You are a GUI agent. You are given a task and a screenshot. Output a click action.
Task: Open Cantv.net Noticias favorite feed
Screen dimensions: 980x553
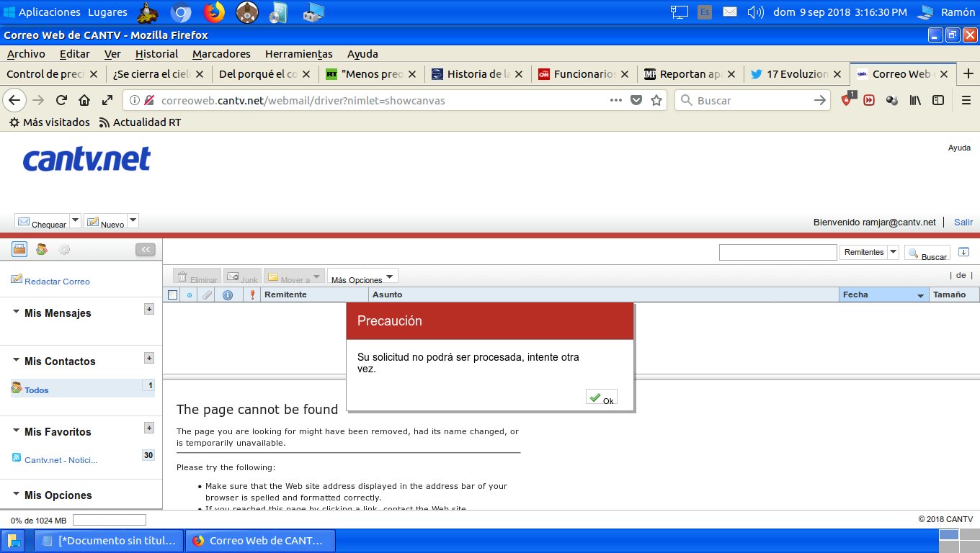coord(61,460)
